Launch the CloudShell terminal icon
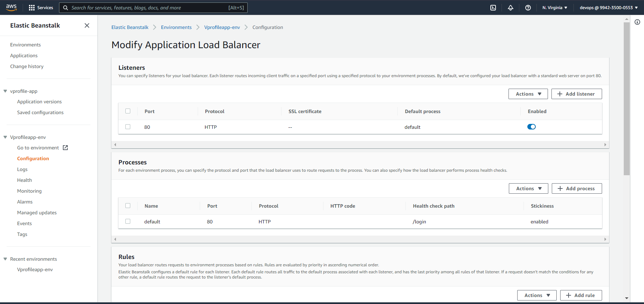 493,8
